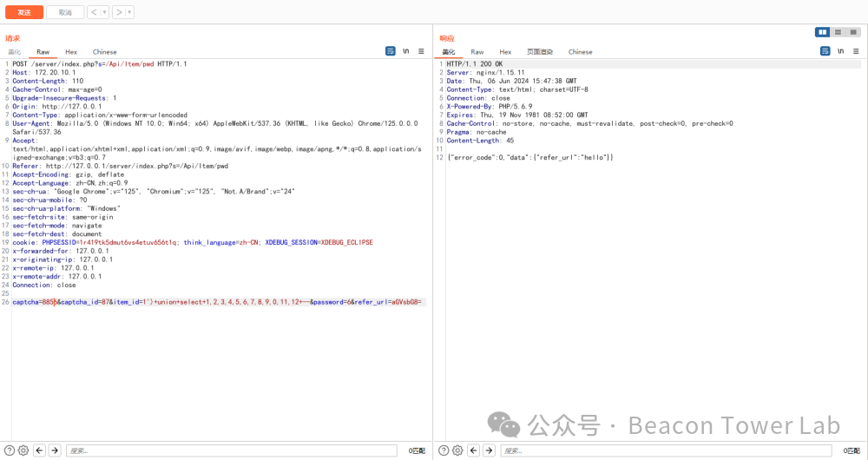This screenshot has height=460, width=868.
Task: Open response panel hamburger options menu
Action: tap(856, 51)
